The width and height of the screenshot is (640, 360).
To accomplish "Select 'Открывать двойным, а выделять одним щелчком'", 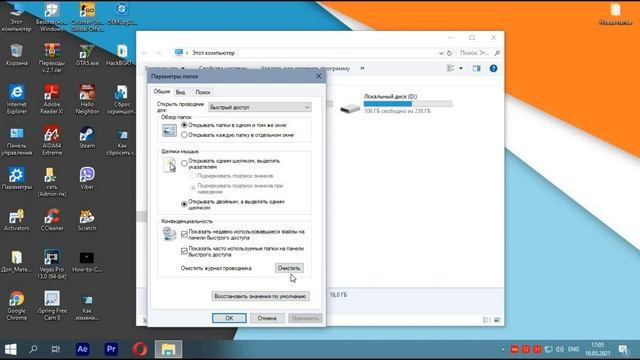I will click(184, 204).
